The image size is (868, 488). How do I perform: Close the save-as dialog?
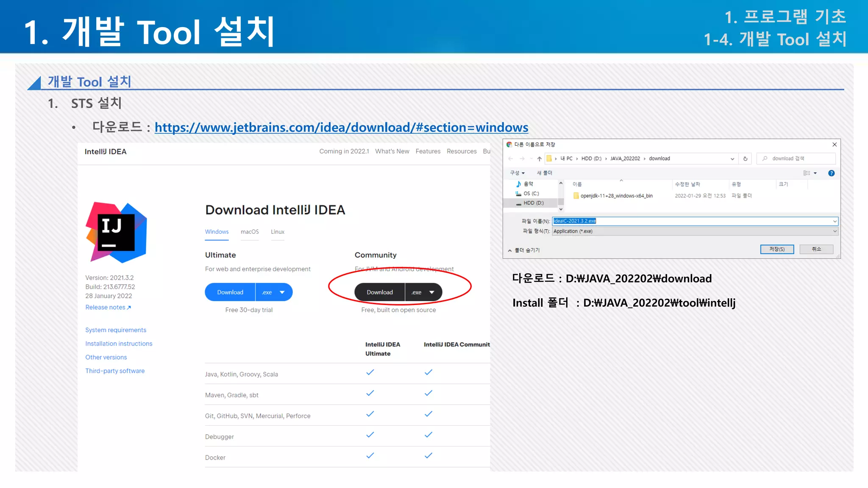[834, 144]
